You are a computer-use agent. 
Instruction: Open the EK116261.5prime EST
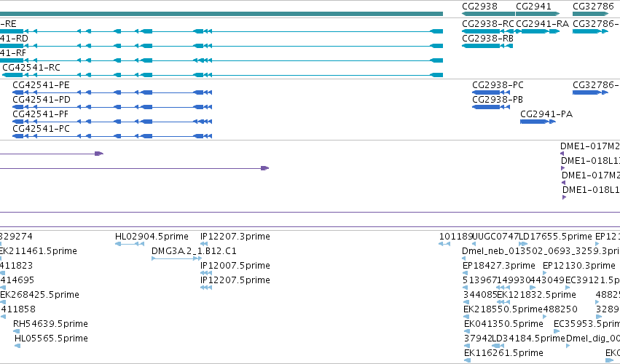[503, 353]
